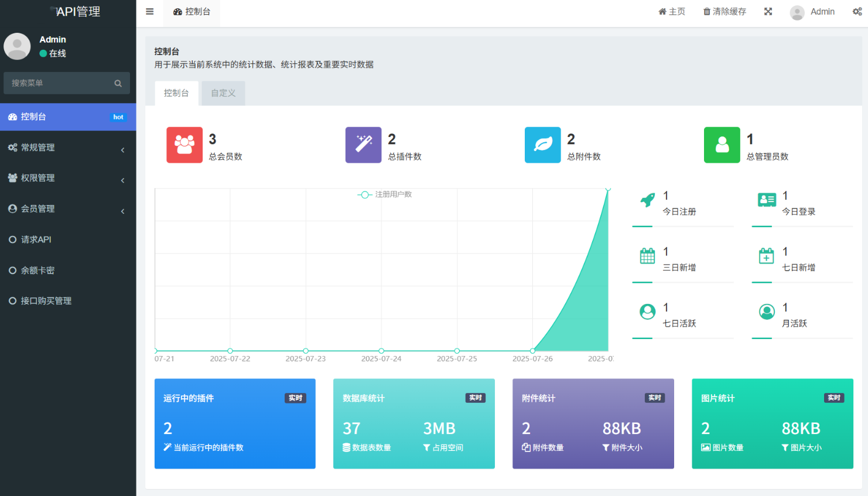This screenshot has height=496, width=868.
Task: Click the fullscreen expand icon in the header
Action: click(x=768, y=12)
